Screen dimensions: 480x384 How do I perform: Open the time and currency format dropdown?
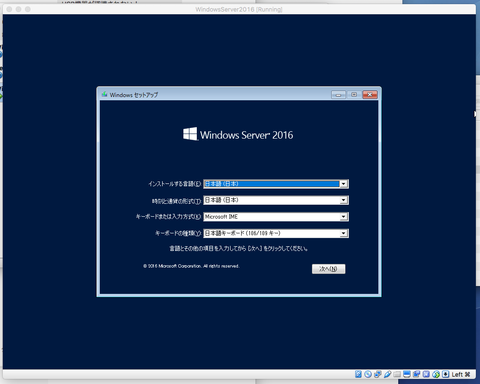point(276,200)
